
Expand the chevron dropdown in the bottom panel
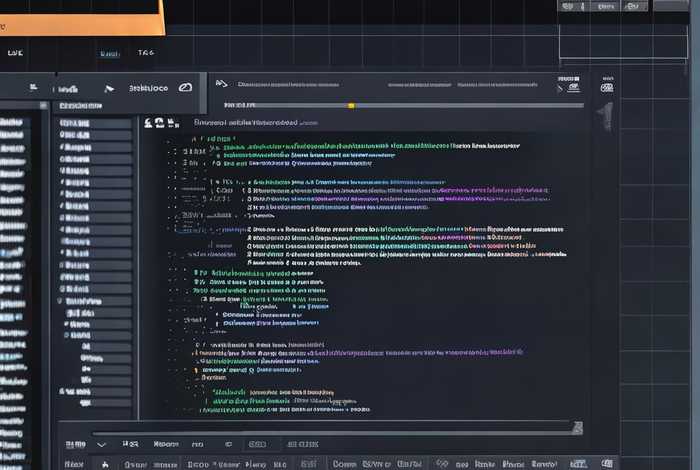[x=101, y=443]
